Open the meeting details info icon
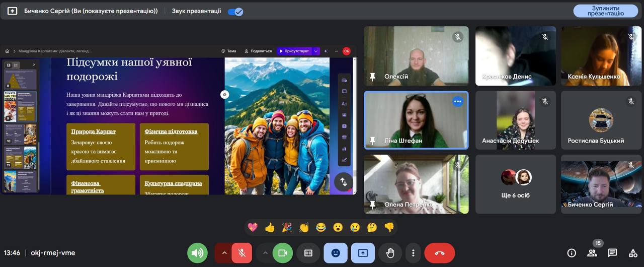 coord(572,253)
